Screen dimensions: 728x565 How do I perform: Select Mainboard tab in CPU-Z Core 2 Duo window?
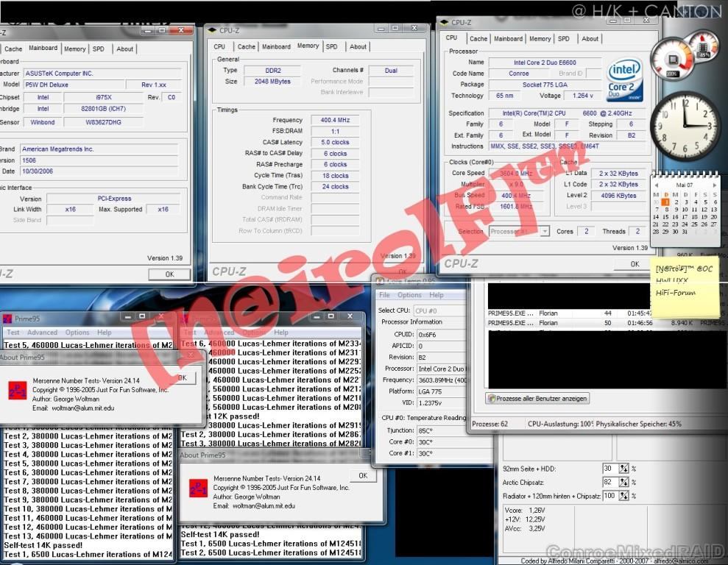508,38
